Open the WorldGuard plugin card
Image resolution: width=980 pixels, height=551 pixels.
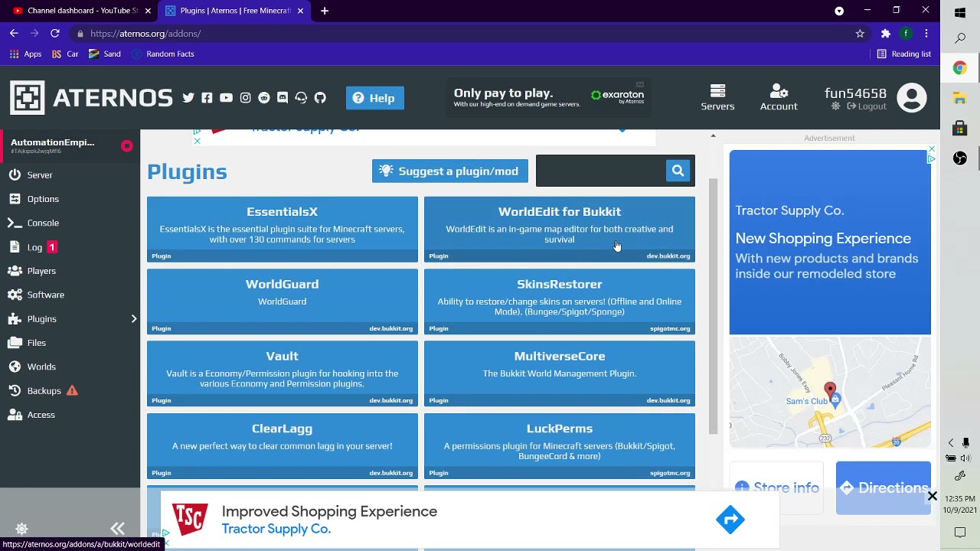pyautogui.click(x=283, y=302)
